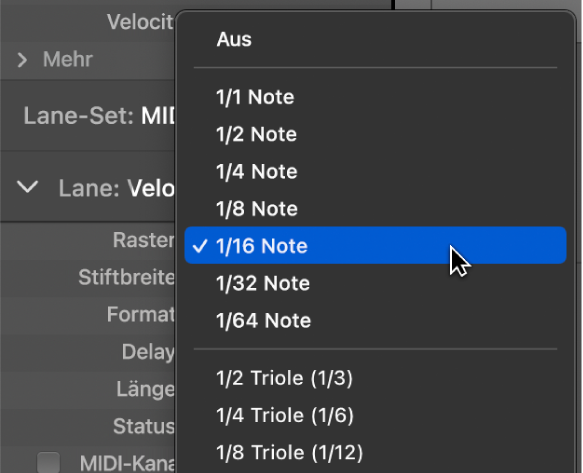Click the Länge parameter row
Image resolution: width=583 pixels, height=473 pixels.
[87, 389]
